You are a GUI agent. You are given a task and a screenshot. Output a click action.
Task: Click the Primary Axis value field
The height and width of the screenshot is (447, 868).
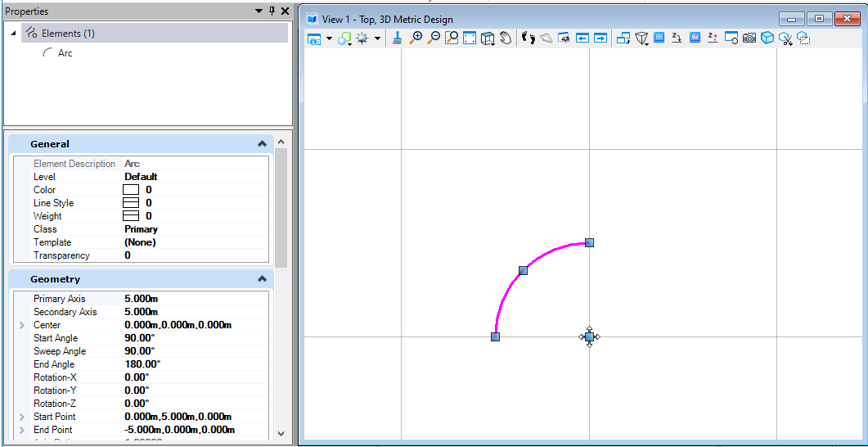[x=195, y=299]
